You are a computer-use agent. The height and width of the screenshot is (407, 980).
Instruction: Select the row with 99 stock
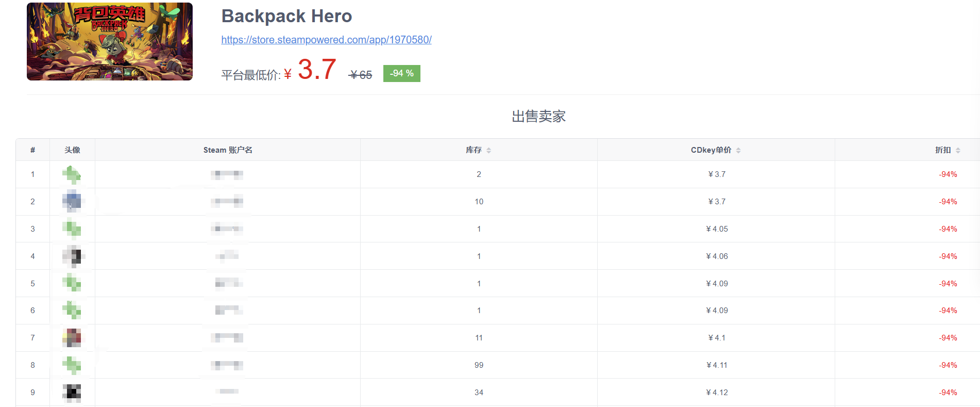coord(479,365)
